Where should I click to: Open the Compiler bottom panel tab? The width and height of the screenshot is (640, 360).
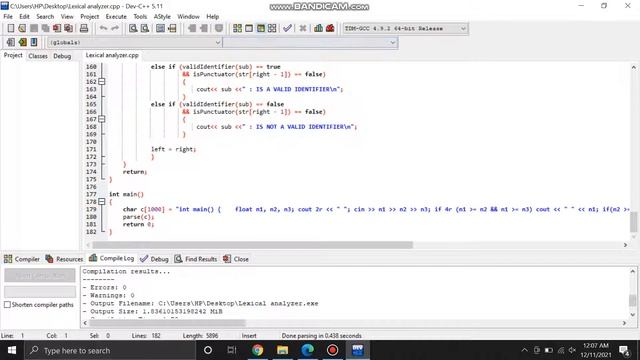22,259
